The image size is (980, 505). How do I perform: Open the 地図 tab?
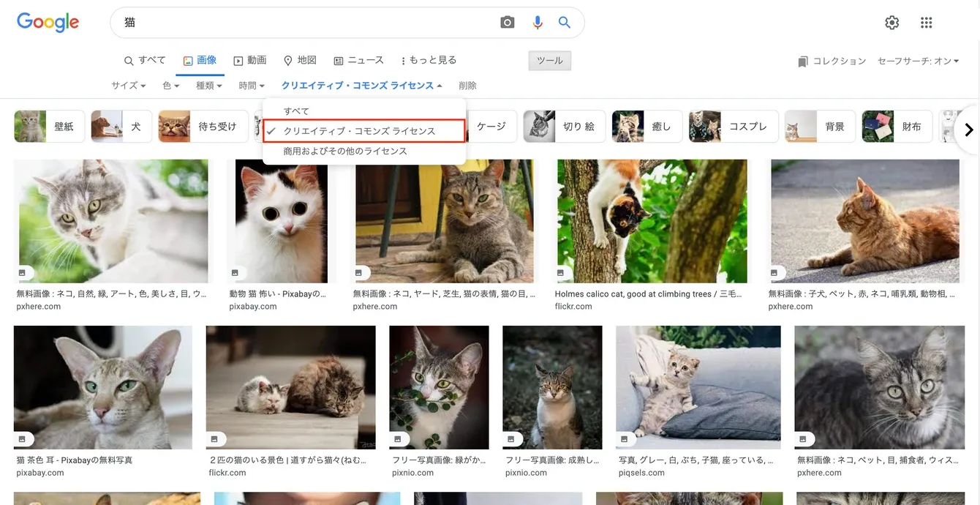tap(300, 61)
